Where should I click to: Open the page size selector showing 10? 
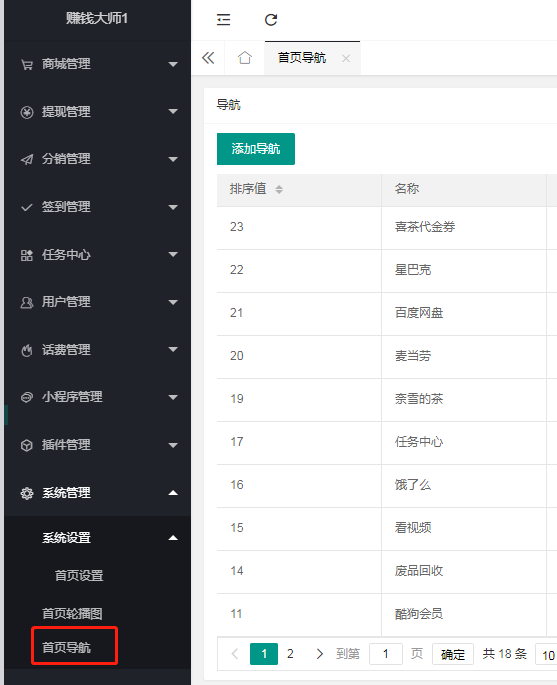(547, 654)
